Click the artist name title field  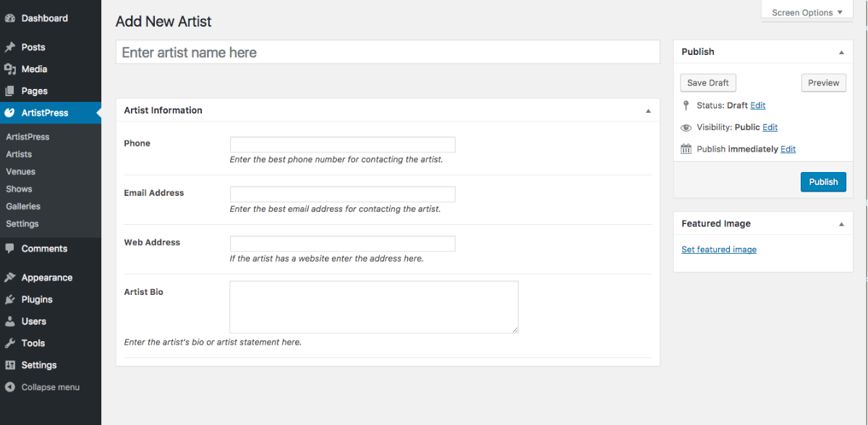click(x=388, y=53)
